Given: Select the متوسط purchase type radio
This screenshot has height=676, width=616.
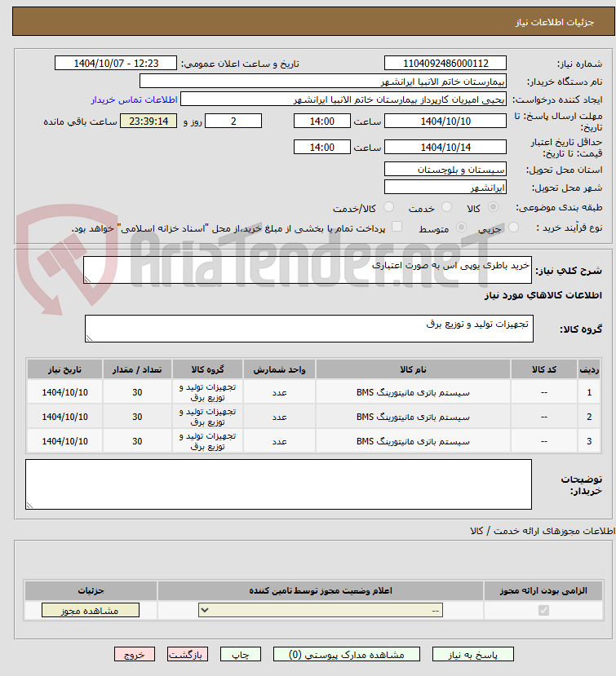Looking at the screenshot, I should pos(461,228).
